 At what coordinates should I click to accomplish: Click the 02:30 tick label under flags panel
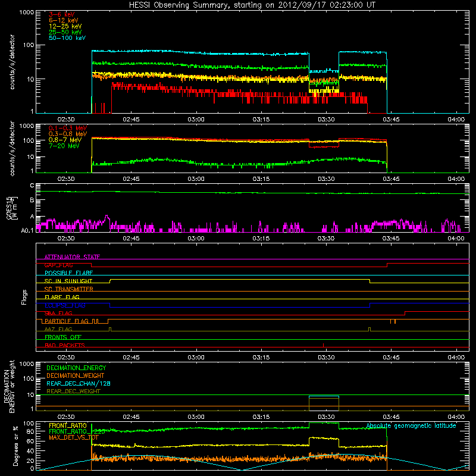click(x=66, y=358)
